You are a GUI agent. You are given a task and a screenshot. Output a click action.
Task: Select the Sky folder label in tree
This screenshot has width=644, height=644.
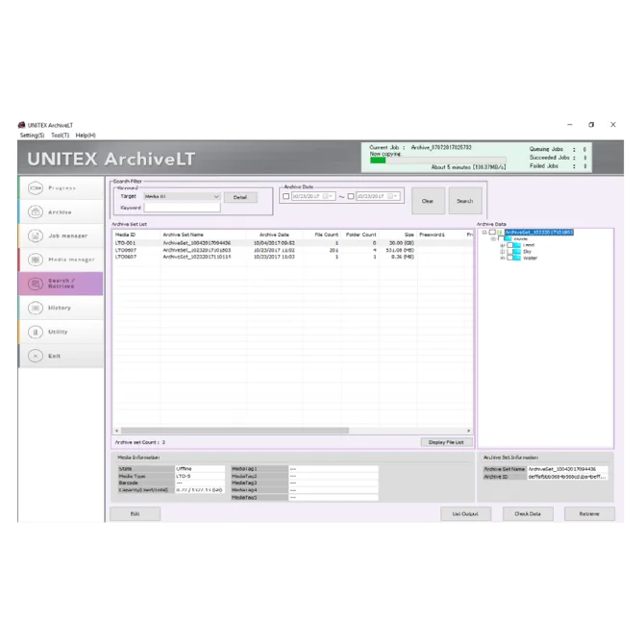point(528,252)
